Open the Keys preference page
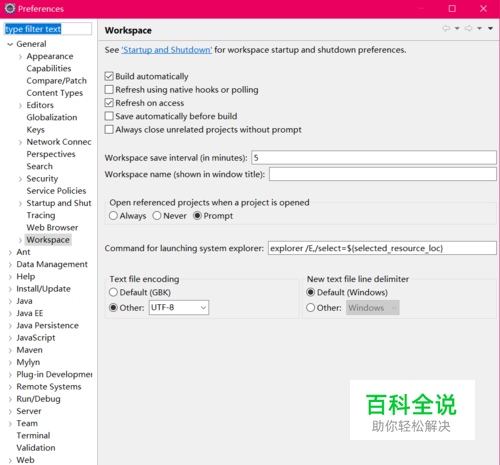The image size is (500, 465). click(35, 130)
